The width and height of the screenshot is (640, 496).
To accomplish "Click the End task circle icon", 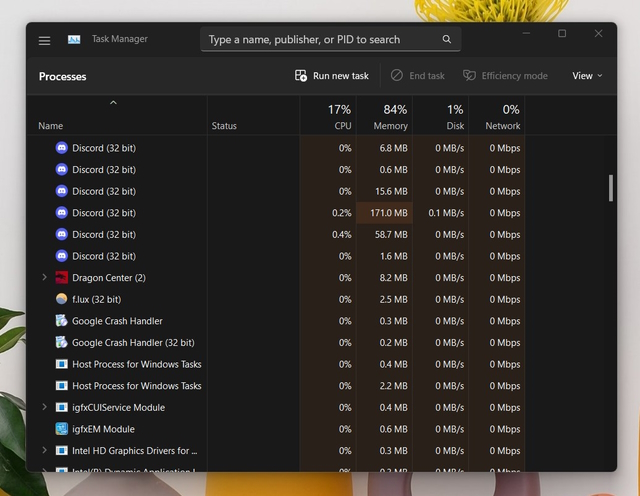I will 396,76.
